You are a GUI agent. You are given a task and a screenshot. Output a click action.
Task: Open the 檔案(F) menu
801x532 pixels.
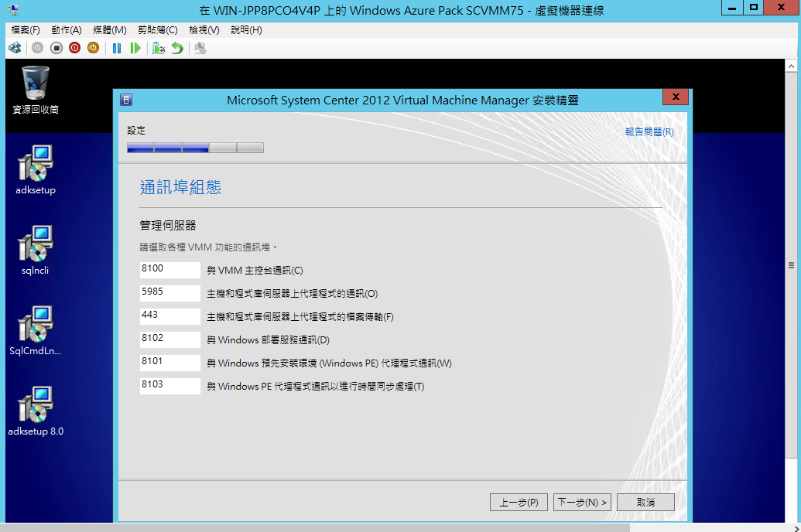click(x=26, y=30)
